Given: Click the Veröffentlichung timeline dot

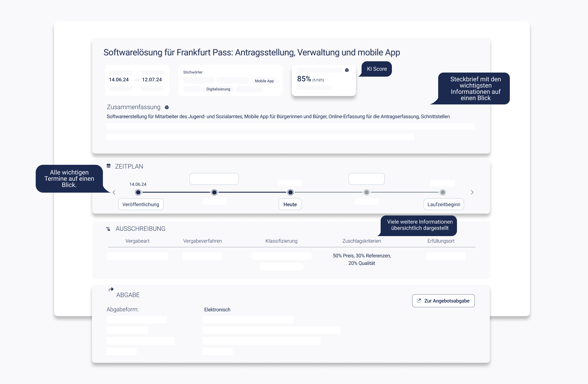Looking at the screenshot, I should [x=138, y=192].
